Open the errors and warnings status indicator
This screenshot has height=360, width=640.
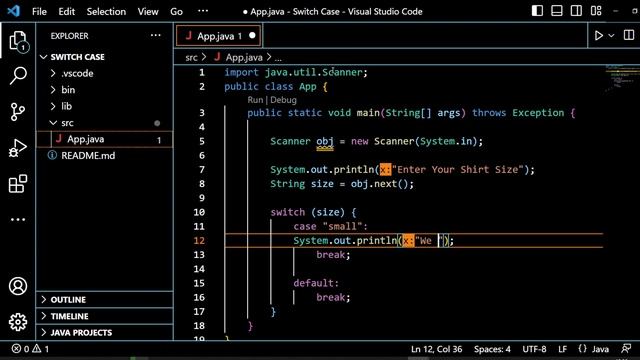pos(31,349)
